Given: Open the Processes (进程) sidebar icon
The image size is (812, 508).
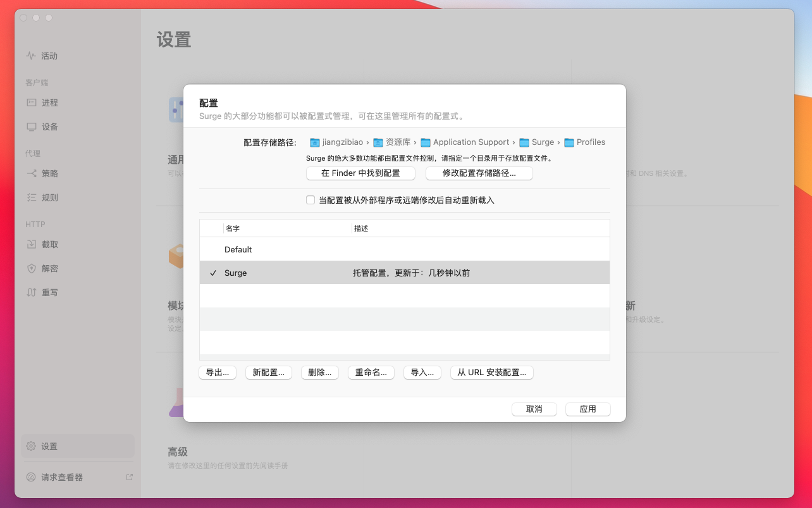Looking at the screenshot, I should click(x=31, y=102).
